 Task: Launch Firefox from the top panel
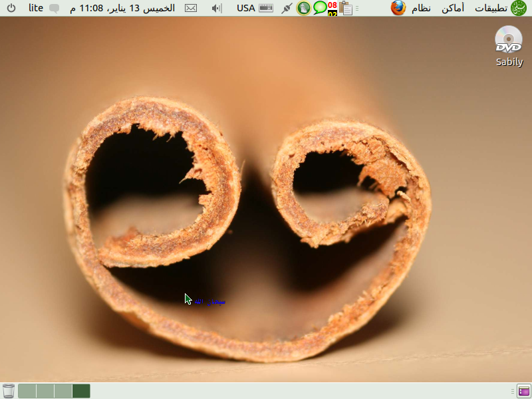pyautogui.click(x=398, y=8)
